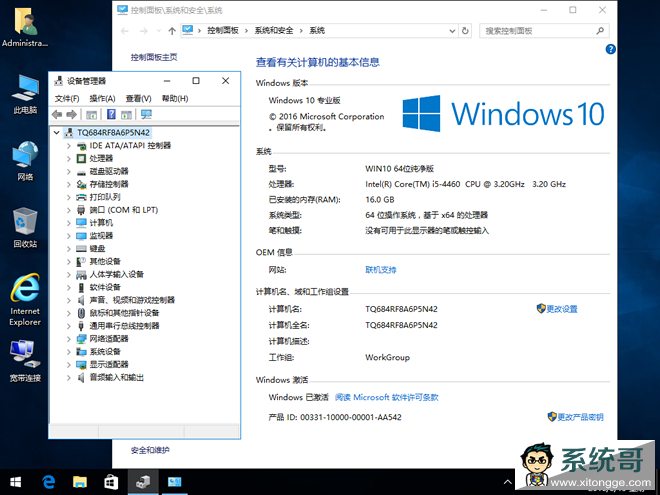The width and height of the screenshot is (660, 495).
Task: Click the Device Manager back arrow
Action: click(x=57, y=114)
